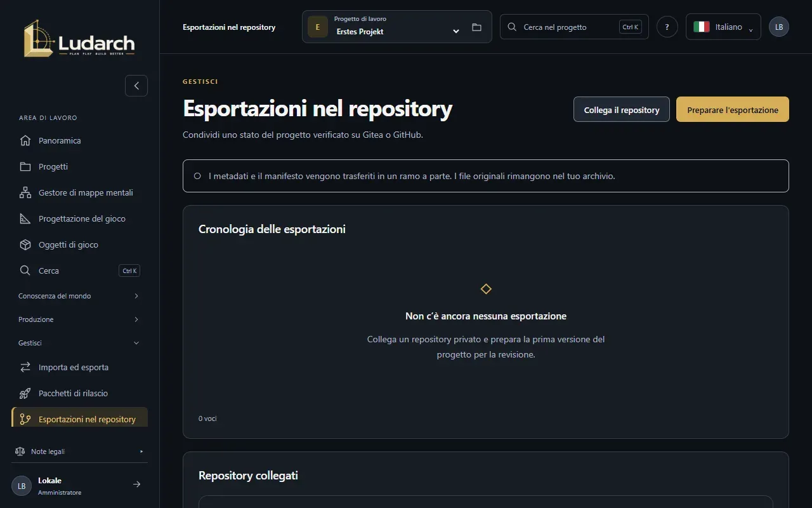Go to Panoramica in the sidebar
This screenshot has height=508, width=812.
(79, 140)
